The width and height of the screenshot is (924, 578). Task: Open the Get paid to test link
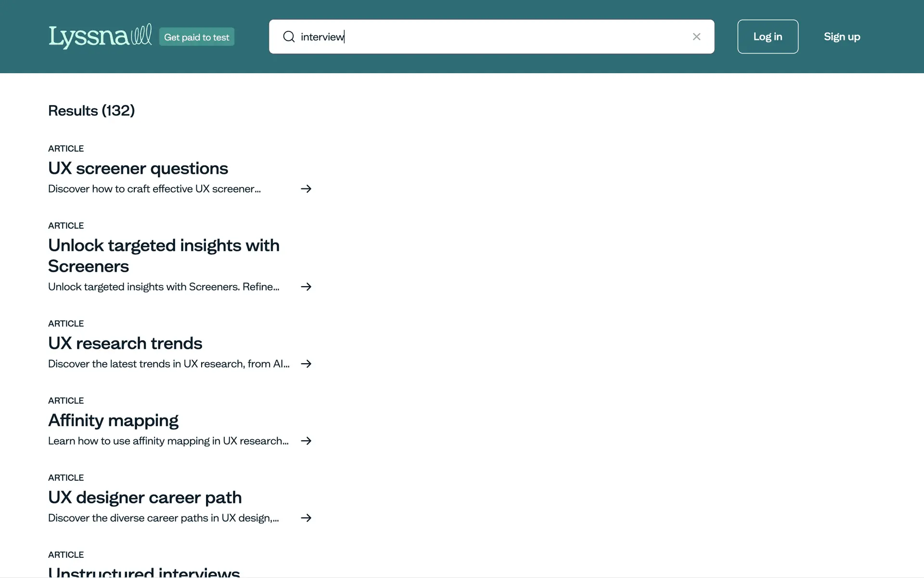coord(196,37)
